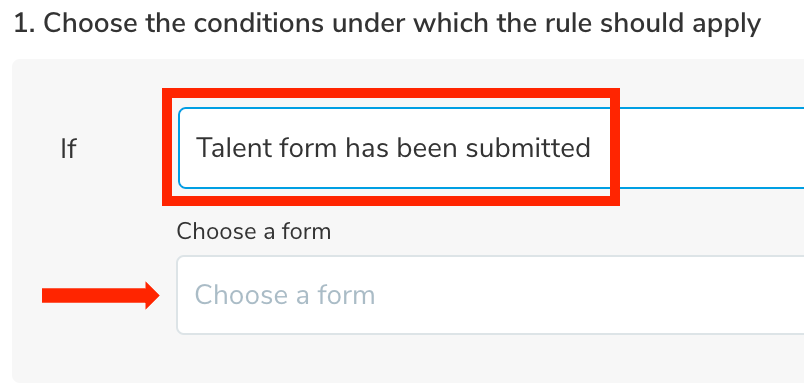Click the arrowhead tip of red arrow
This screenshot has height=392, width=804.
click(x=154, y=296)
